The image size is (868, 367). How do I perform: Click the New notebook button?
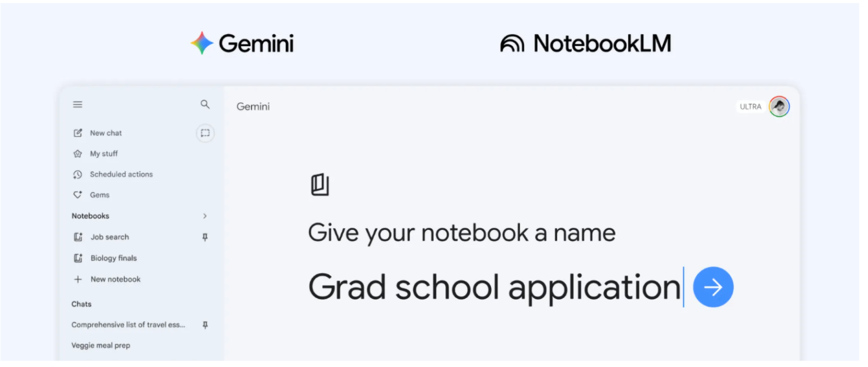pyautogui.click(x=115, y=279)
